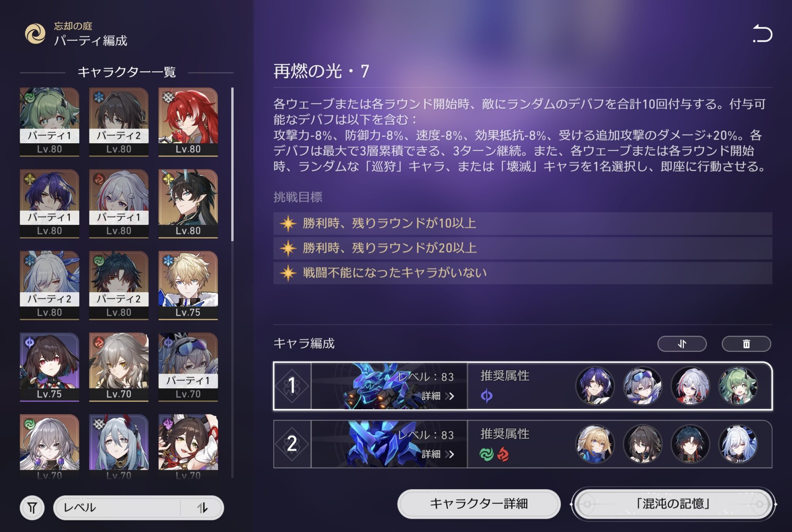Toggle sort order arrows beside レベル
Viewport: 792px width, 532px height.
pos(202,507)
